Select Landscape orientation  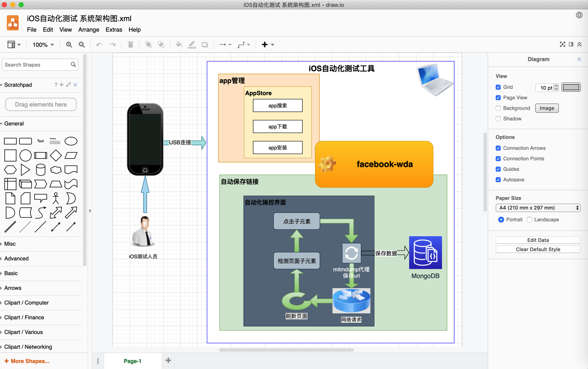[529, 220]
